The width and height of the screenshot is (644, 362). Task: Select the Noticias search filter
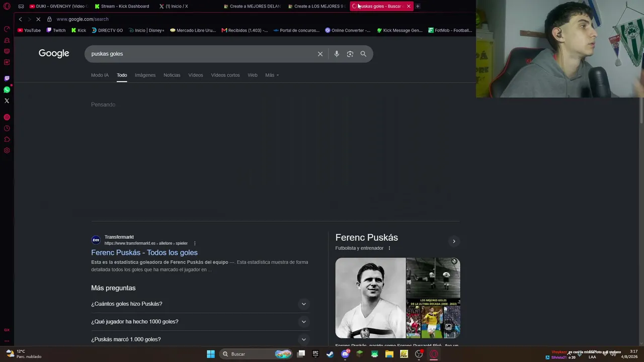[x=172, y=75]
